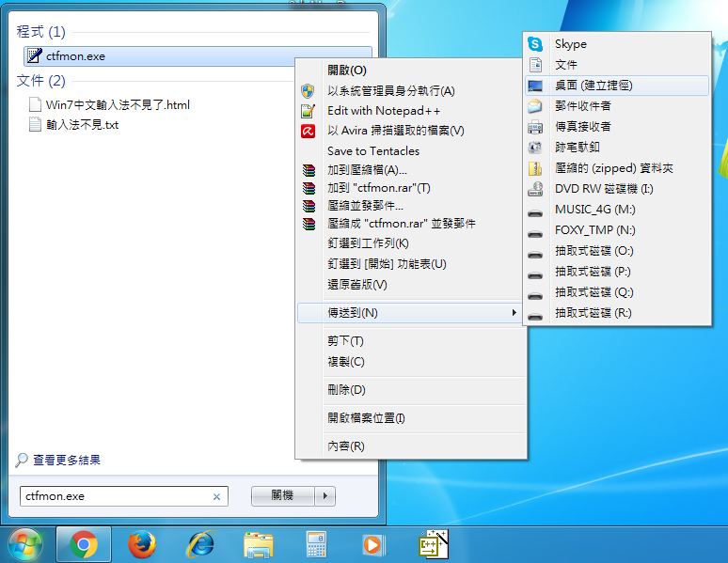
Task: Open 輸入法不見.txt result
Action: point(82,125)
